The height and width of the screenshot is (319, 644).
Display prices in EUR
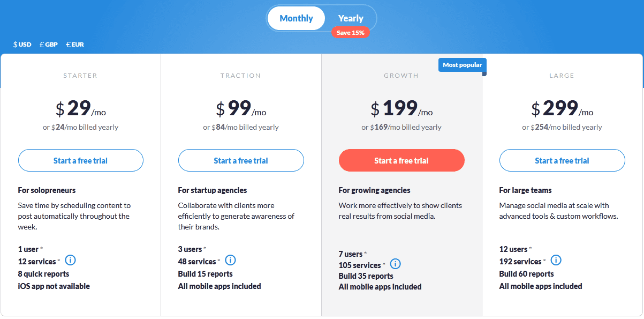point(74,44)
